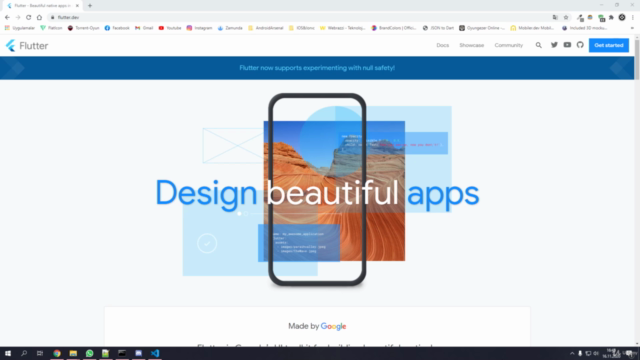Click the translate page icon in address bar

[x=555, y=18]
